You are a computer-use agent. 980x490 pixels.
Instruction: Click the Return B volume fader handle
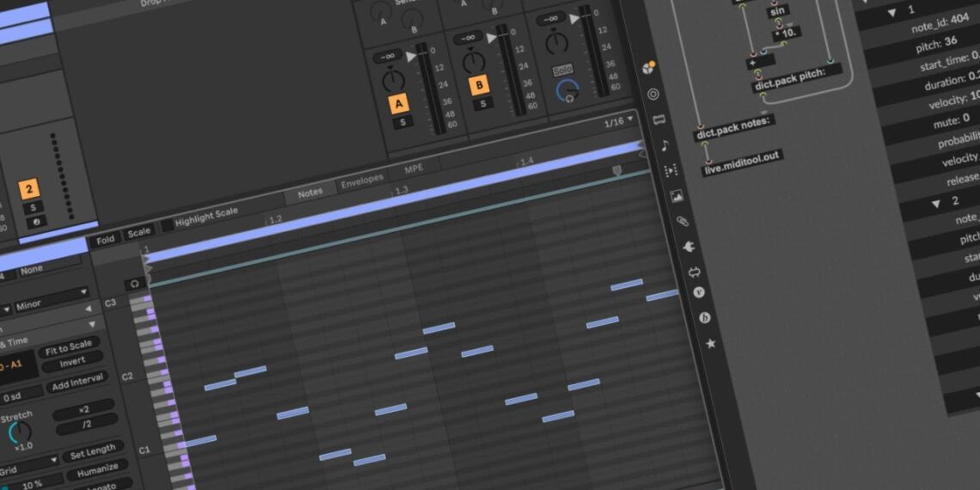coord(492,38)
